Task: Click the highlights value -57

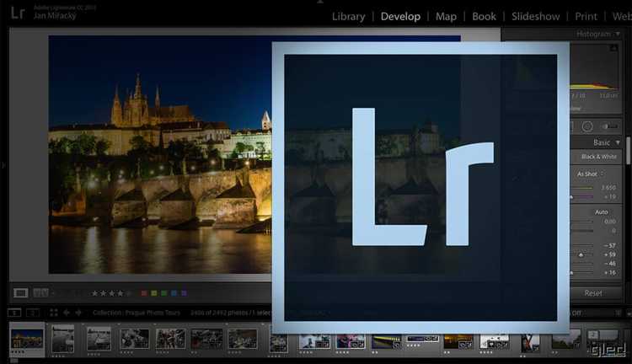Action: [x=609, y=245]
